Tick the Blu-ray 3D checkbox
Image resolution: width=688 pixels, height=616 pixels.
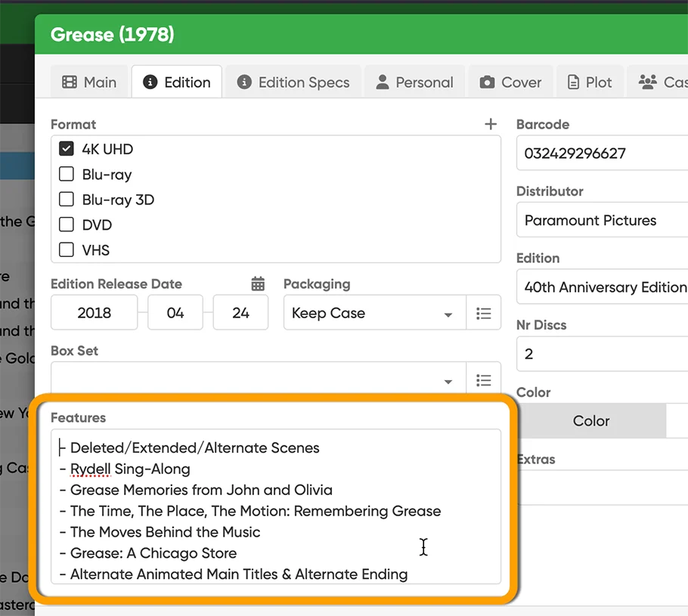67,200
